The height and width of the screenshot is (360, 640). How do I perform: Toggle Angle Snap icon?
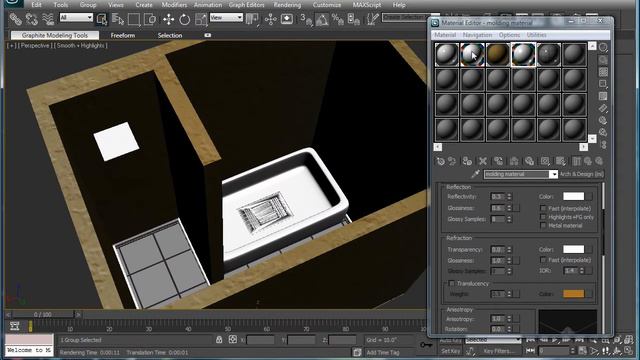[x=322, y=19]
